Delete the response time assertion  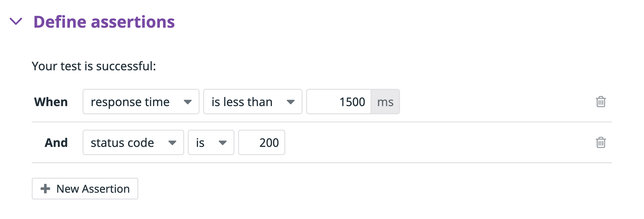coord(601,102)
